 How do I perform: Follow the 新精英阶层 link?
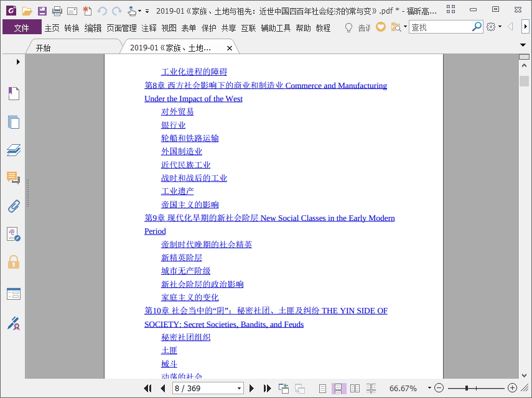[182, 257]
